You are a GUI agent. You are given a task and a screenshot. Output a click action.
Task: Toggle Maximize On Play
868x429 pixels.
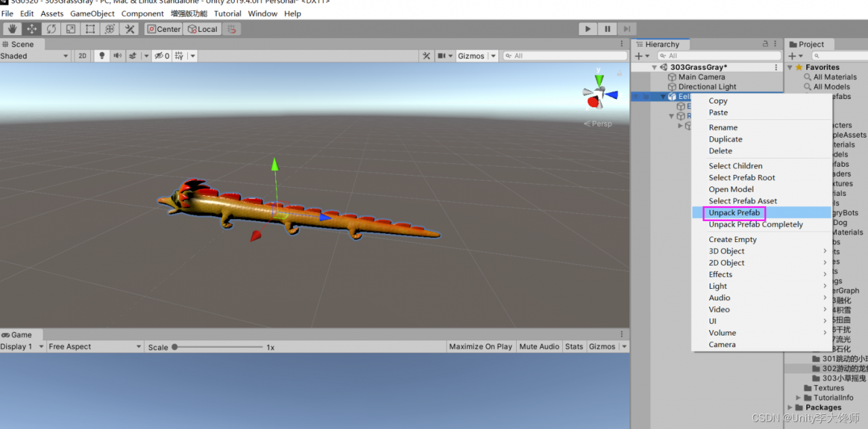point(481,346)
